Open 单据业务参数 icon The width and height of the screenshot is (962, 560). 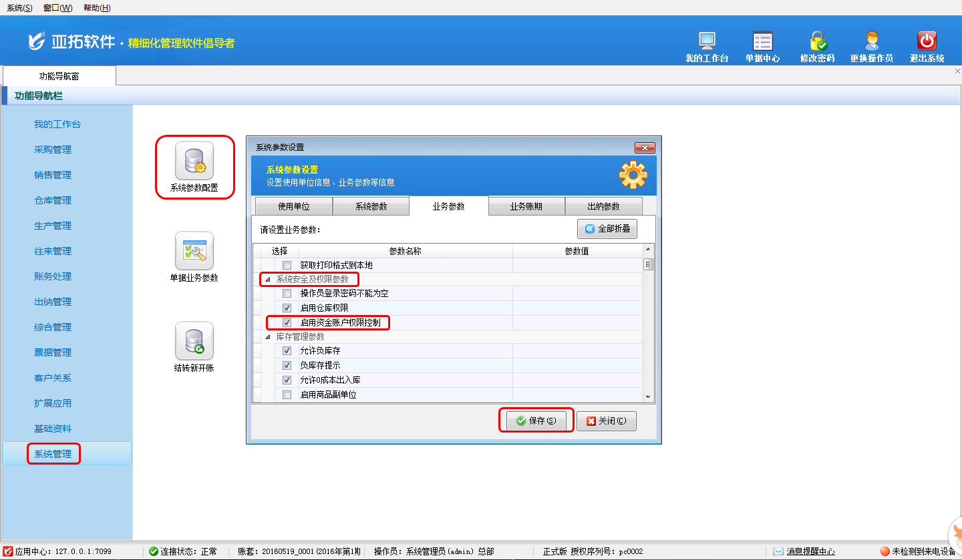click(194, 251)
